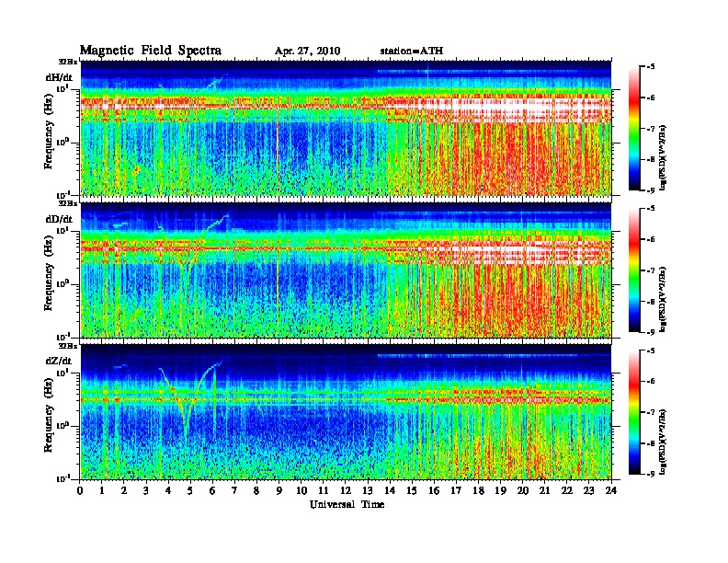The image size is (728, 563).
Task: Click hour "4" on the time axis
Action: pos(168,490)
